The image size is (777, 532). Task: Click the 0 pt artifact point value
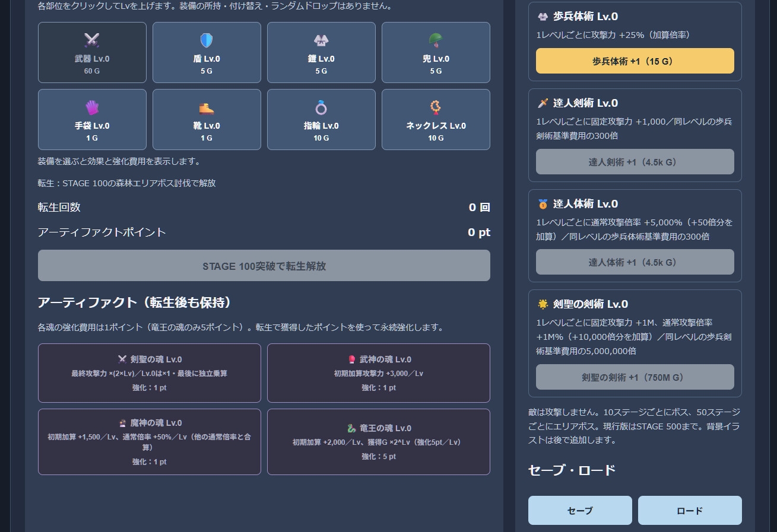[479, 232]
